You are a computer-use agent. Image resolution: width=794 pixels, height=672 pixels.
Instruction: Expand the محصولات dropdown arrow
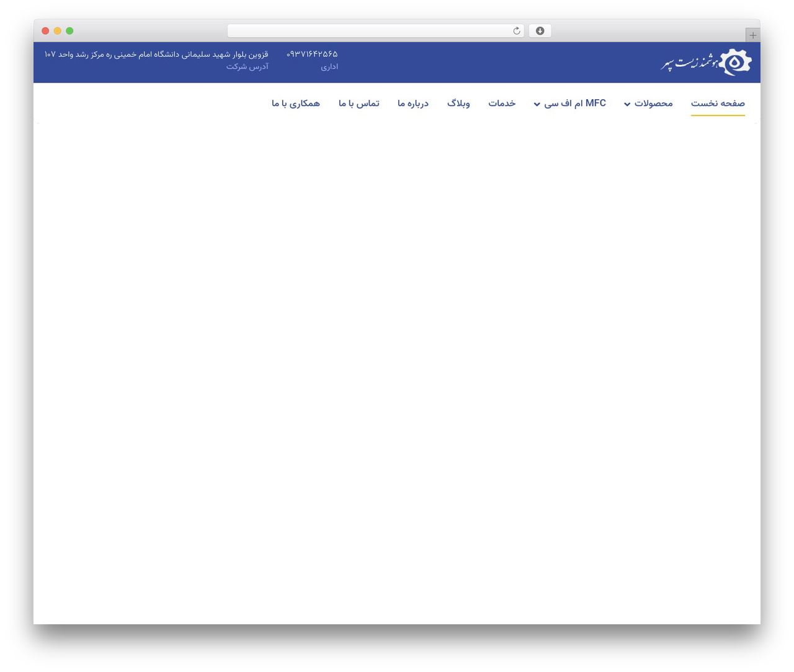tap(627, 104)
